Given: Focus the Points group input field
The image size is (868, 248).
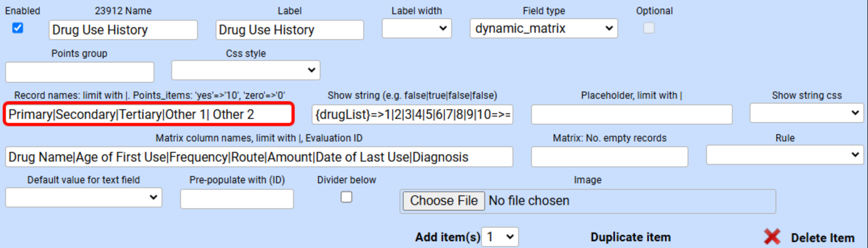Looking at the screenshot, I should [80, 72].
